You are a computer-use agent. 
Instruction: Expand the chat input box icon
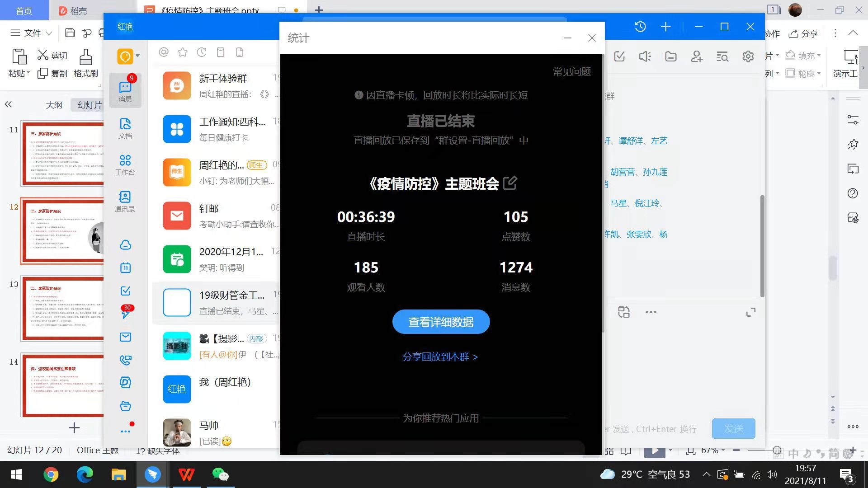(751, 312)
